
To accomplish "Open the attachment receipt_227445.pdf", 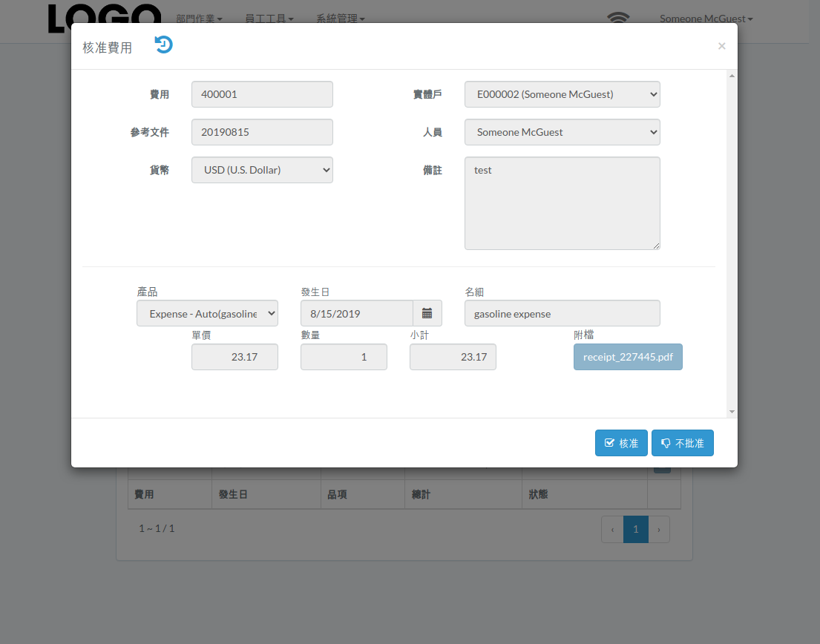I will (x=628, y=357).
